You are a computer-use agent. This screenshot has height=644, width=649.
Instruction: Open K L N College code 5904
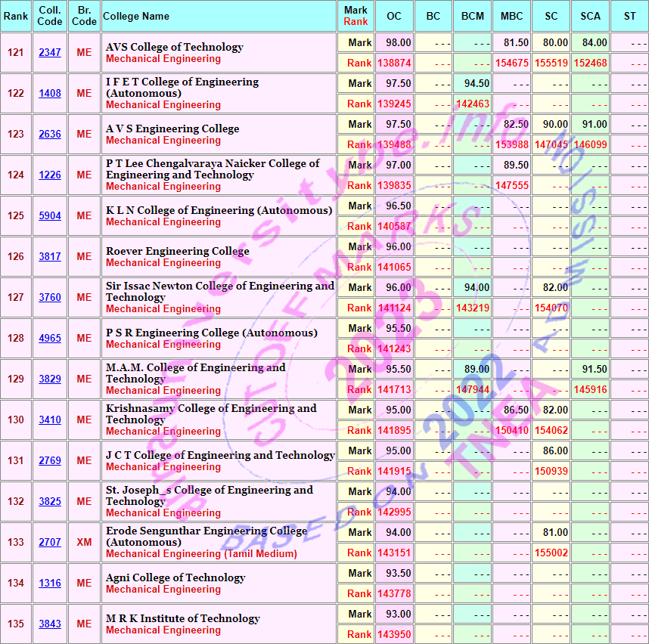(x=50, y=216)
